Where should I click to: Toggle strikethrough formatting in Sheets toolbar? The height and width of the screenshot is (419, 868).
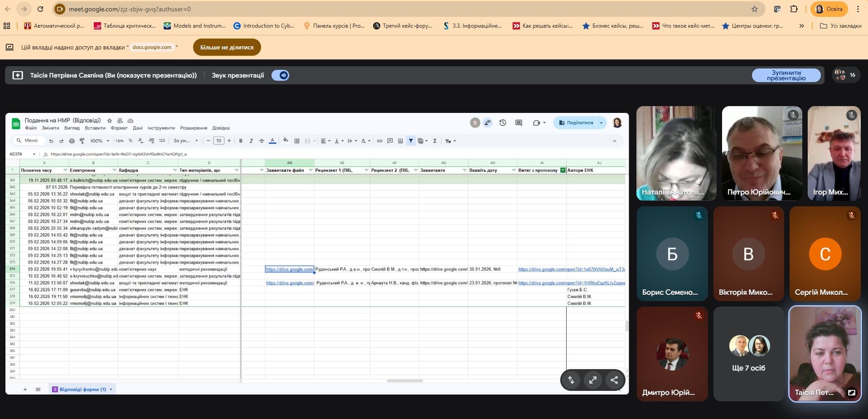tap(262, 141)
